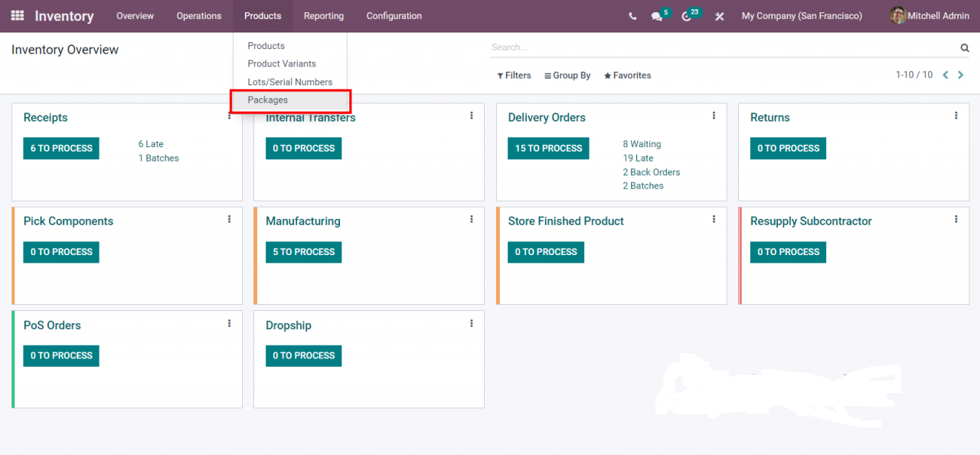Expand the Group By dropdown

(x=567, y=76)
